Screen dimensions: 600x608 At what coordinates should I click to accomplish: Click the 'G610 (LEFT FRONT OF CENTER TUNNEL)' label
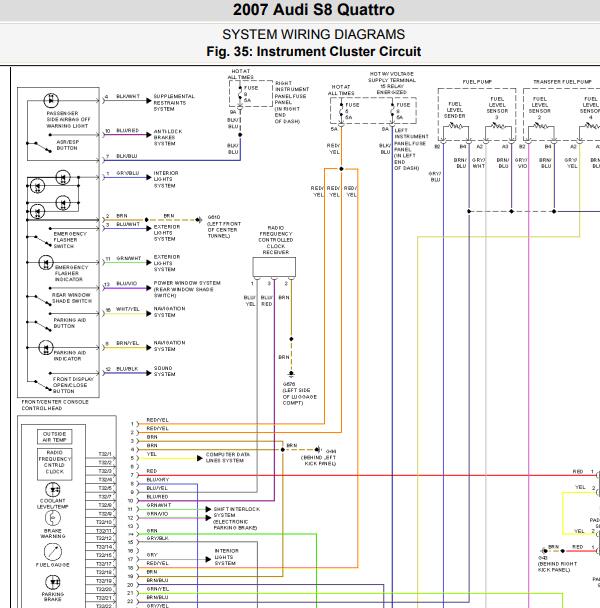pos(224,226)
